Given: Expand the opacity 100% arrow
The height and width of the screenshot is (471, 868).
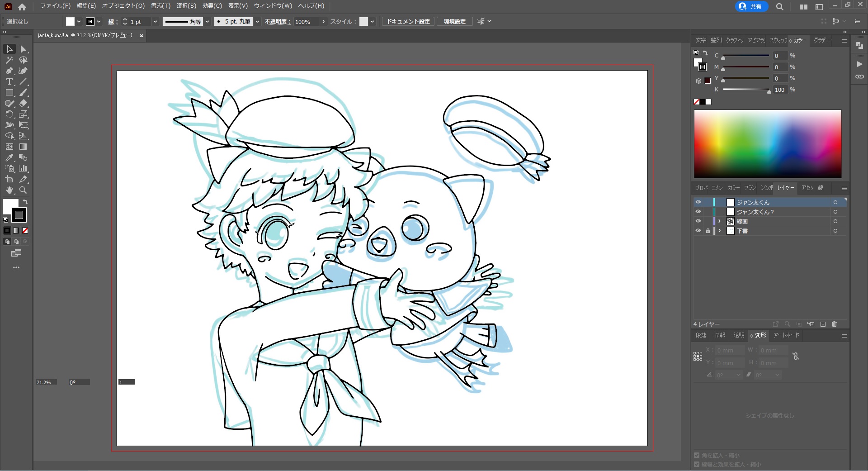Looking at the screenshot, I should 323,21.
